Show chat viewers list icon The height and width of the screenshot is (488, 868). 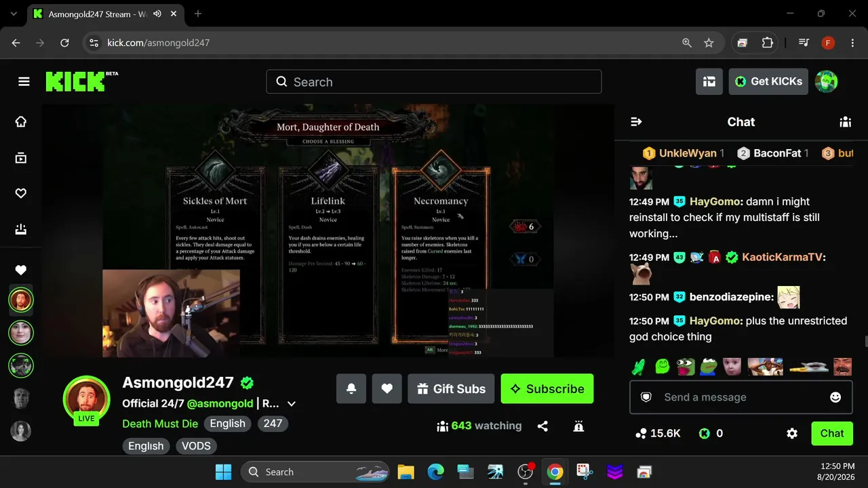pos(845,122)
